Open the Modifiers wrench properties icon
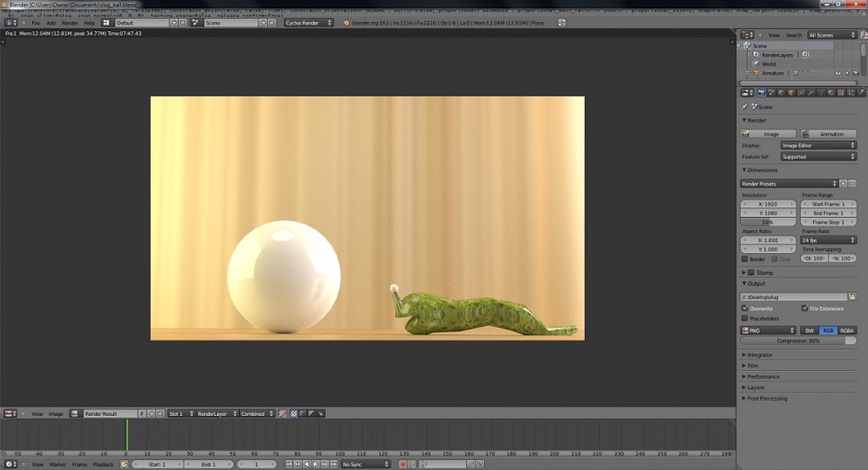This screenshot has width=868, height=470. pos(811,93)
